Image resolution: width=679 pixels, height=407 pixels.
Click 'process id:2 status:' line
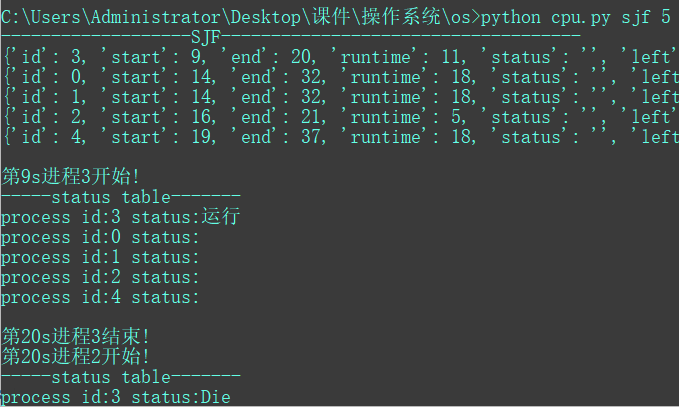point(100,277)
